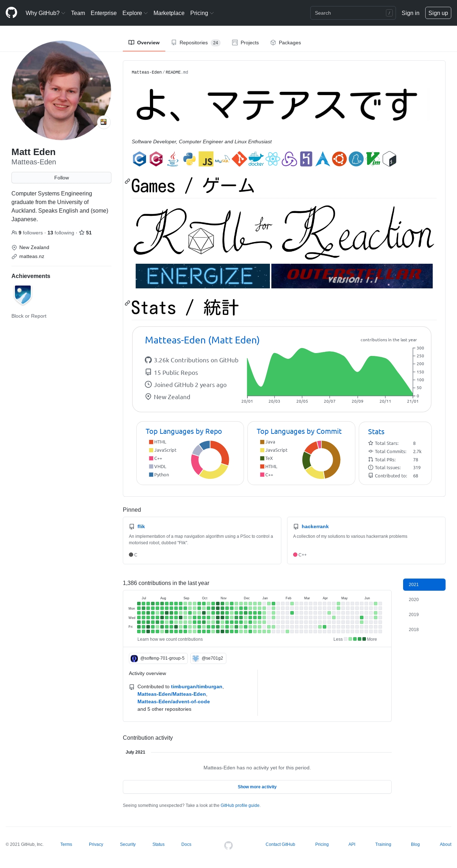Image resolution: width=457 pixels, height=868 pixels.
Task: Click the Arch Linux logo icon
Action: (x=323, y=159)
